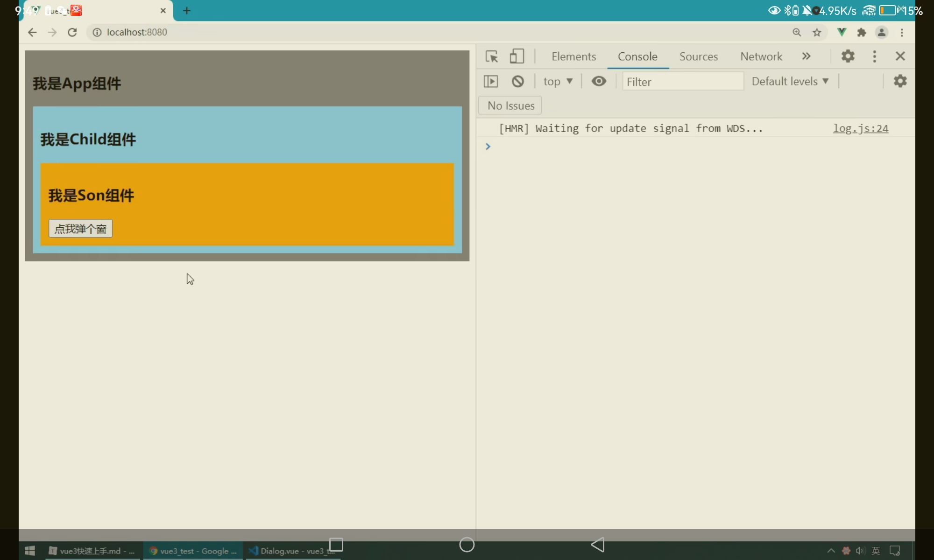The height and width of the screenshot is (560, 934).
Task: Open the Chrome extensions puzzle icon
Action: tap(862, 32)
